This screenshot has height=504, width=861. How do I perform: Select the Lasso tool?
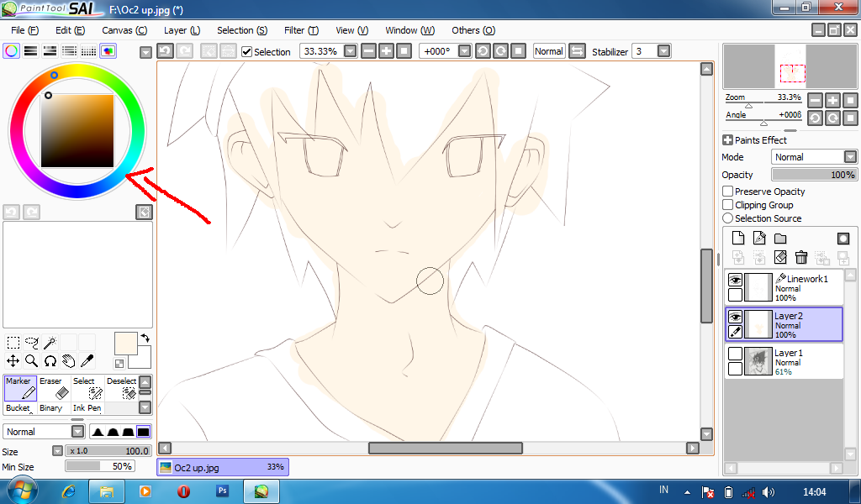[x=32, y=343]
